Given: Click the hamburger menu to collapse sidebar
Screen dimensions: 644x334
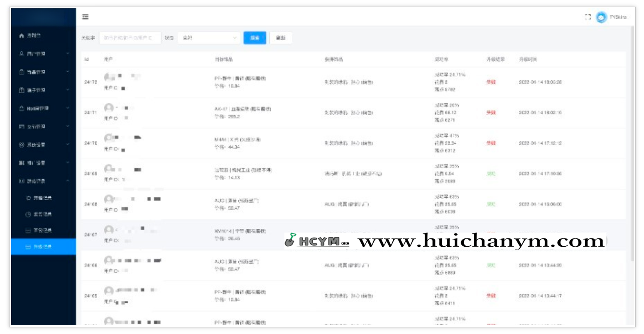Looking at the screenshot, I should point(85,17).
